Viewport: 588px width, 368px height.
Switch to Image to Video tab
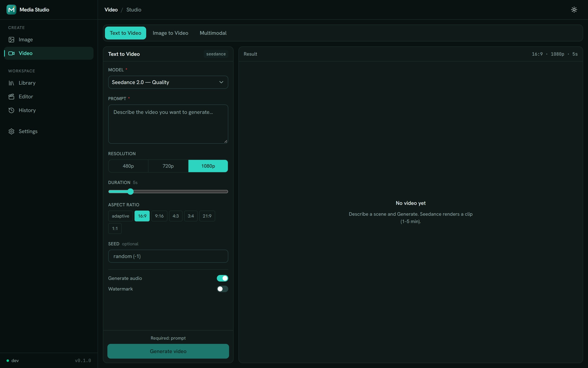[170, 33]
